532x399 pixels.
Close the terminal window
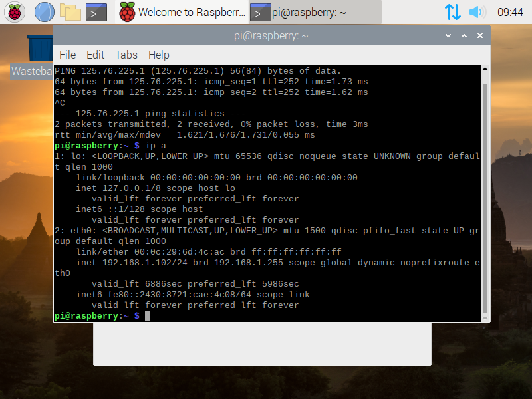click(x=479, y=36)
